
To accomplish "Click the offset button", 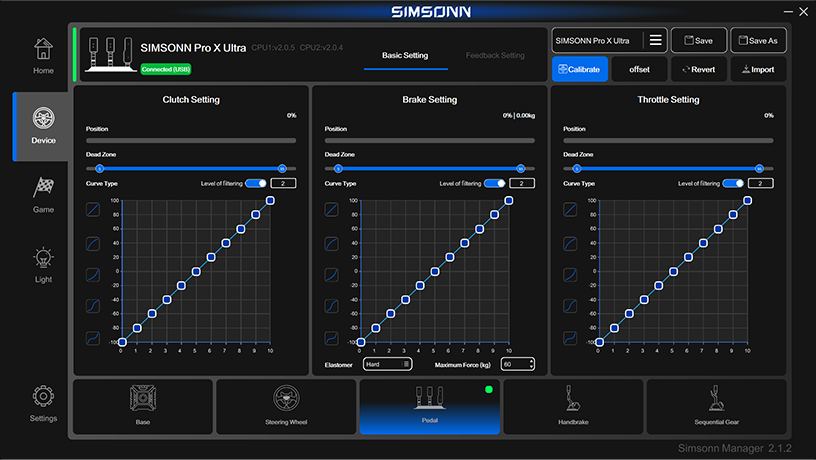I will [640, 69].
